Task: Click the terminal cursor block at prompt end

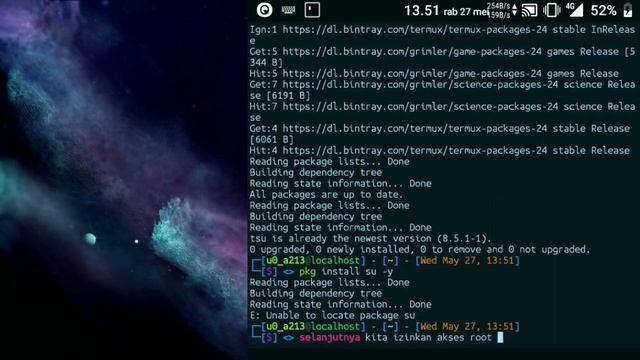Action: click(x=500, y=338)
